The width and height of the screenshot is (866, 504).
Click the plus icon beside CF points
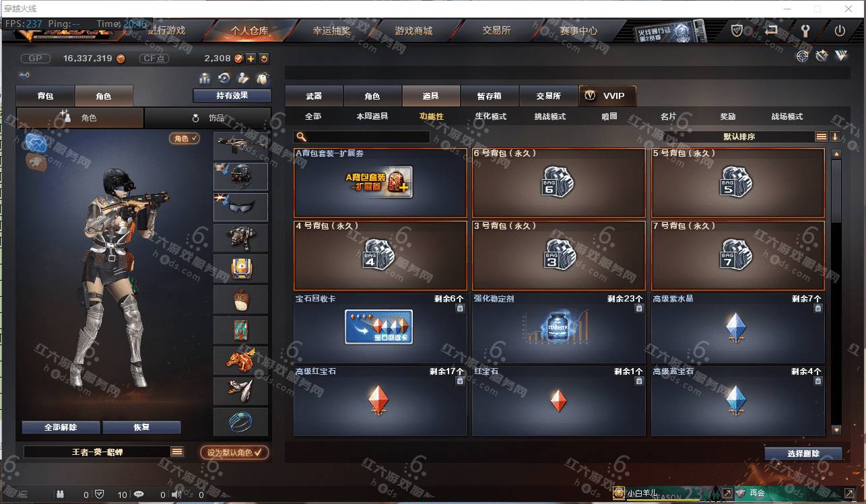pyautogui.click(x=251, y=59)
